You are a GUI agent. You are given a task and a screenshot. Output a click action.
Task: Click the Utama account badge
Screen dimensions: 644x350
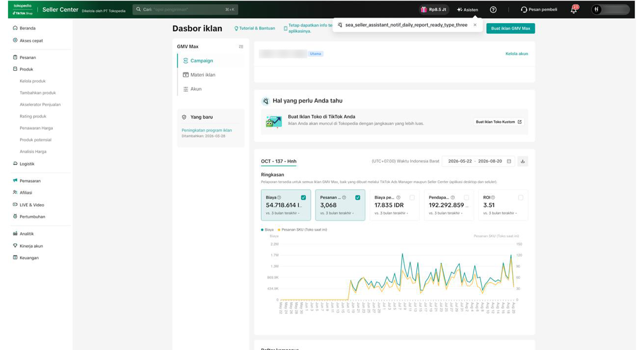pos(316,54)
